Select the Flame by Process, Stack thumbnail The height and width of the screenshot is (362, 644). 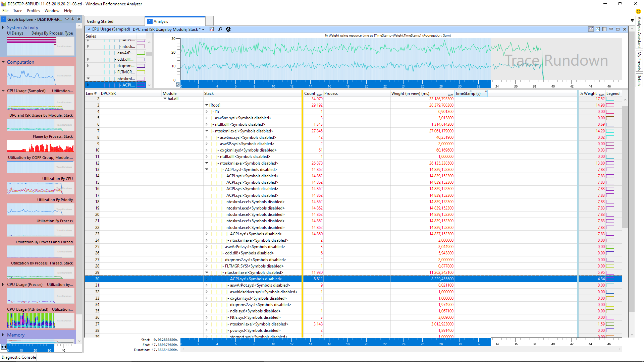(40, 146)
